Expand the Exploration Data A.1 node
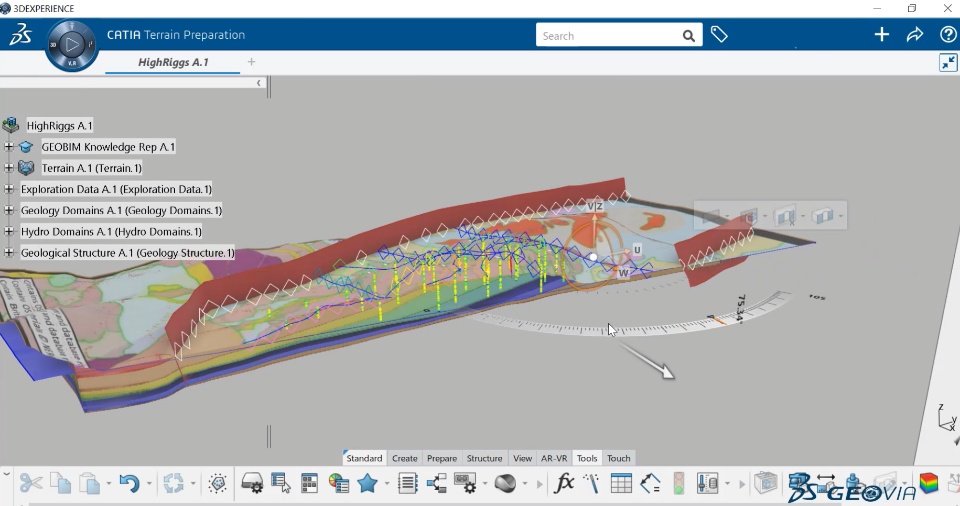 tap(9, 189)
